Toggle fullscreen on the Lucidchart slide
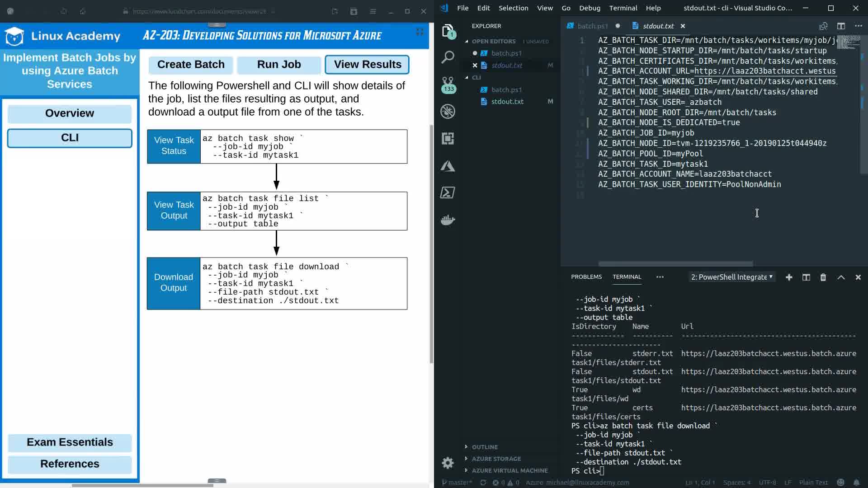The height and width of the screenshot is (488, 868). 420,32
